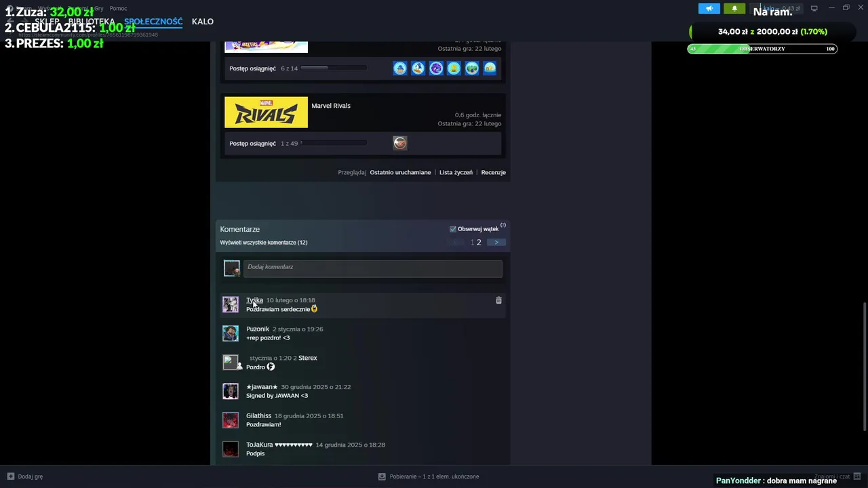The height and width of the screenshot is (488, 868).
Task: Click the '+rep pozdro! <3' comment text
Action: [268, 338]
